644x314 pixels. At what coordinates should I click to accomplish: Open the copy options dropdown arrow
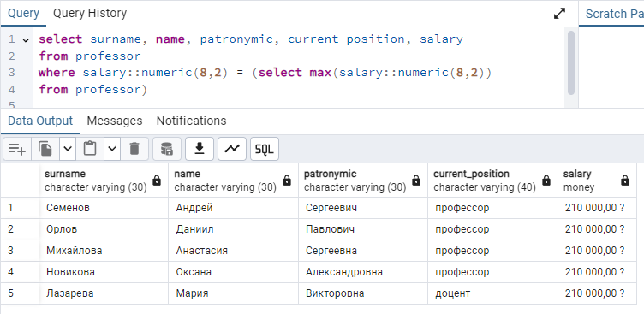pos(68,149)
